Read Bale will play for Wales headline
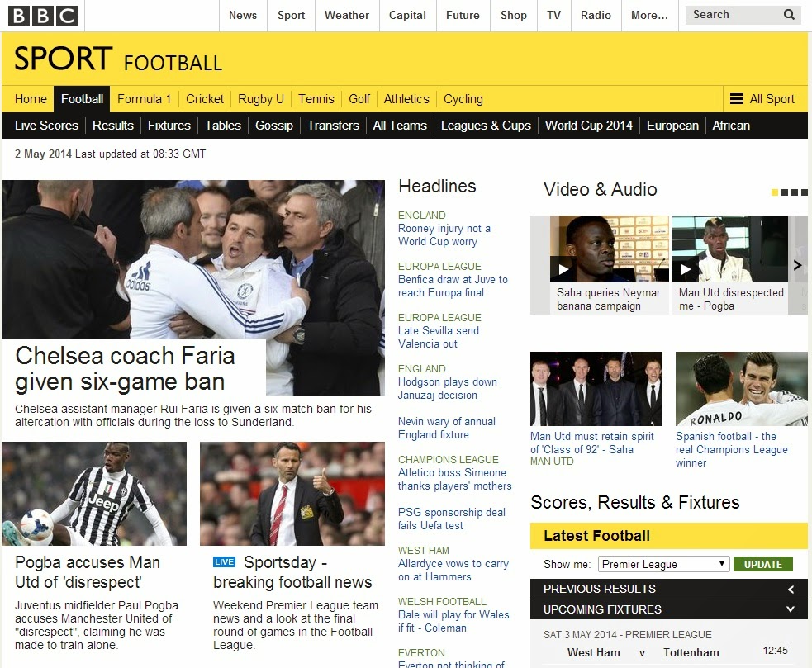 click(x=453, y=622)
